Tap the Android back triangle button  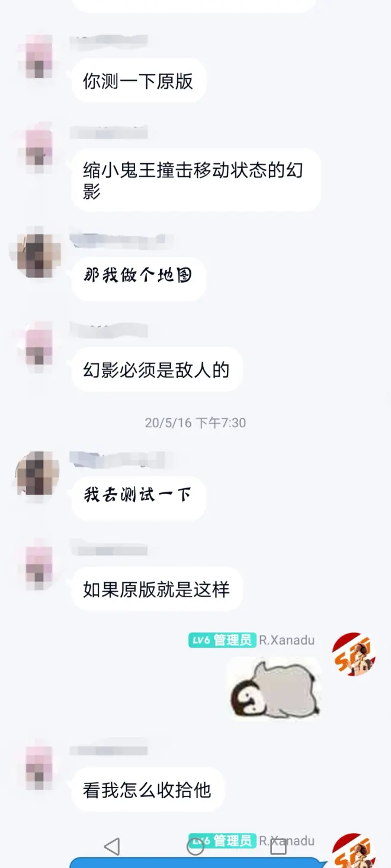(112, 847)
